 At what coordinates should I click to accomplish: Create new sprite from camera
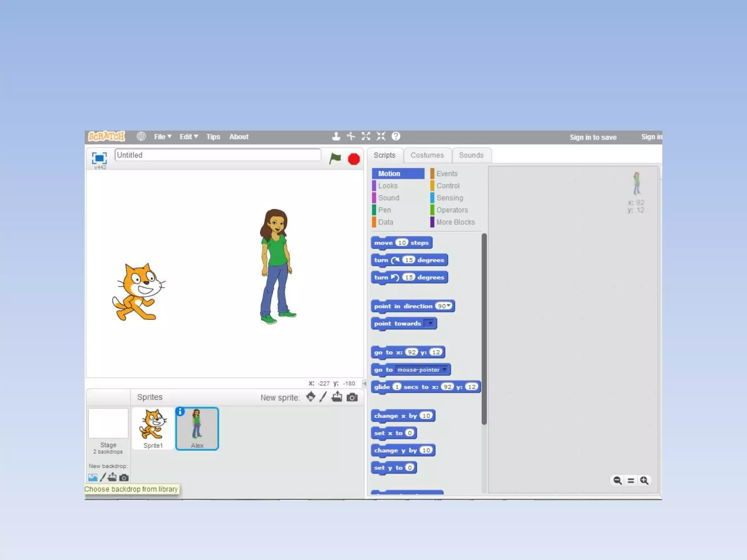point(352,397)
